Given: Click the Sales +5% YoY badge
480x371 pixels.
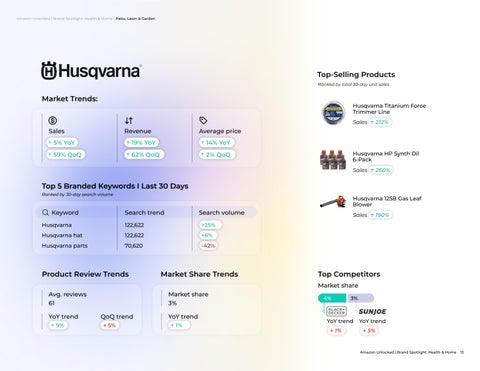Looking at the screenshot, I should tap(62, 143).
